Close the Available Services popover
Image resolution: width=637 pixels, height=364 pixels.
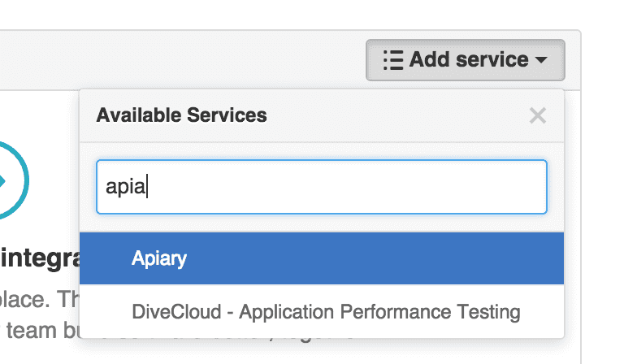pos(537,115)
